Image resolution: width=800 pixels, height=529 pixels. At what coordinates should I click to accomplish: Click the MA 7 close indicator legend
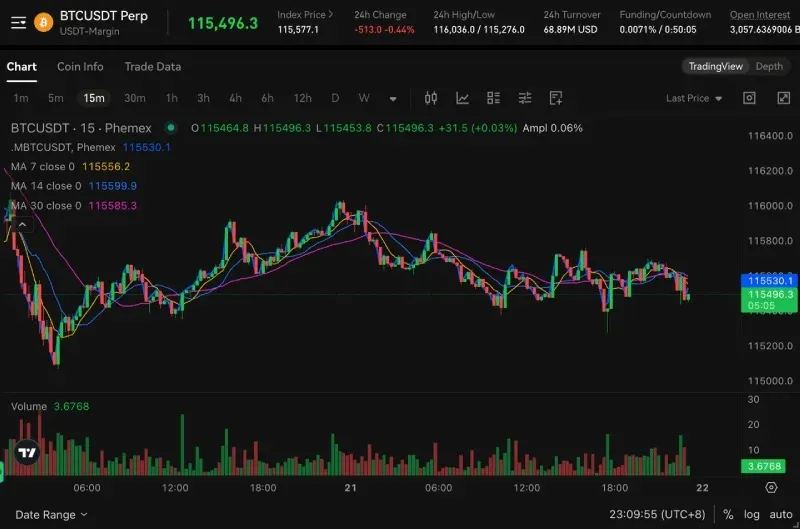[x=70, y=167]
